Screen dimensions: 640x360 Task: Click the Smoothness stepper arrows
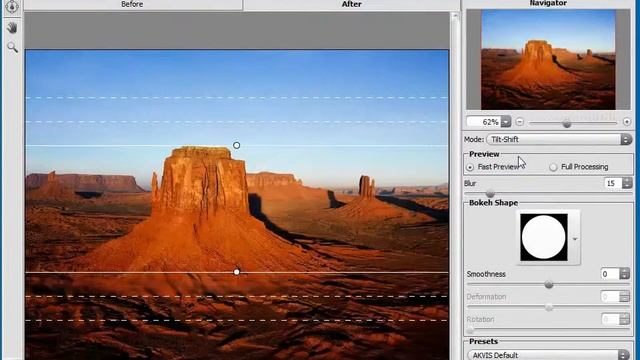[624, 274]
